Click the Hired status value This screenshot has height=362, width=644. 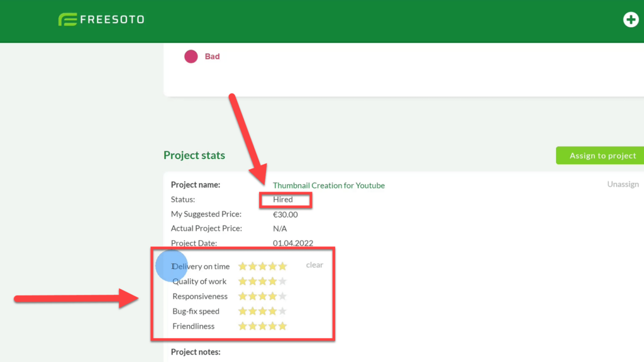click(283, 199)
